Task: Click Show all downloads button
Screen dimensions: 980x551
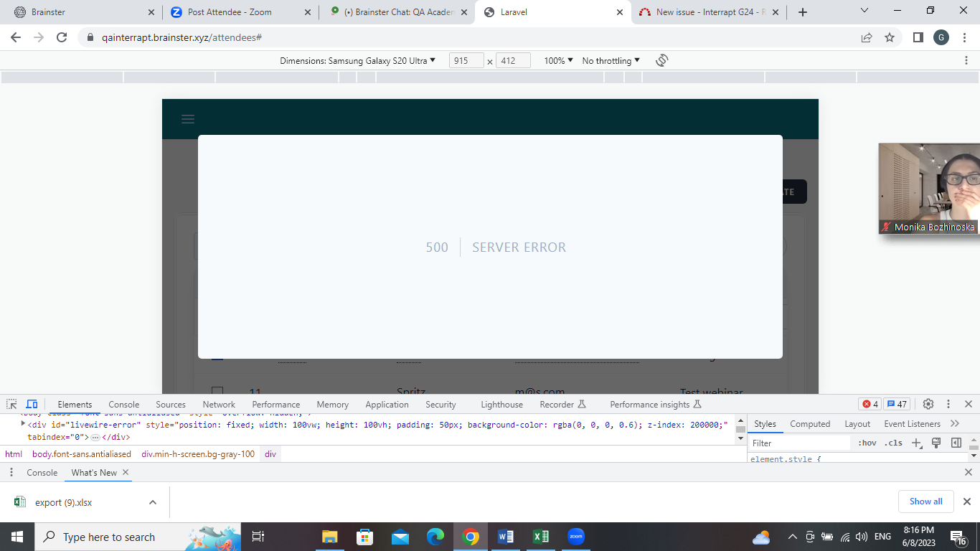Action: point(925,501)
